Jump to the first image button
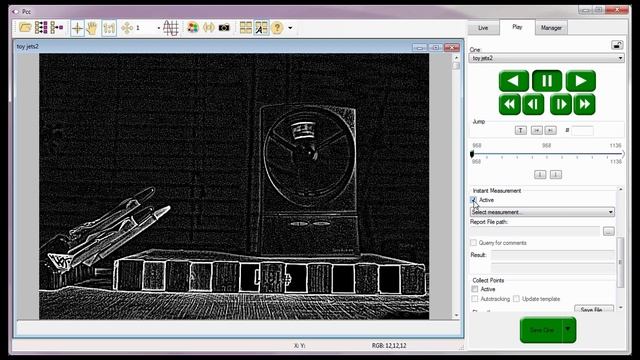 coord(536,130)
